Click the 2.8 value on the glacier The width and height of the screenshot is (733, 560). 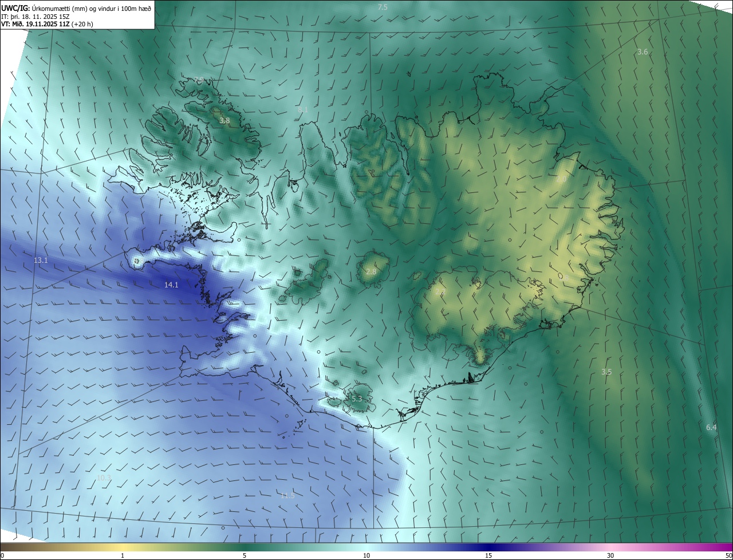coord(371,271)
